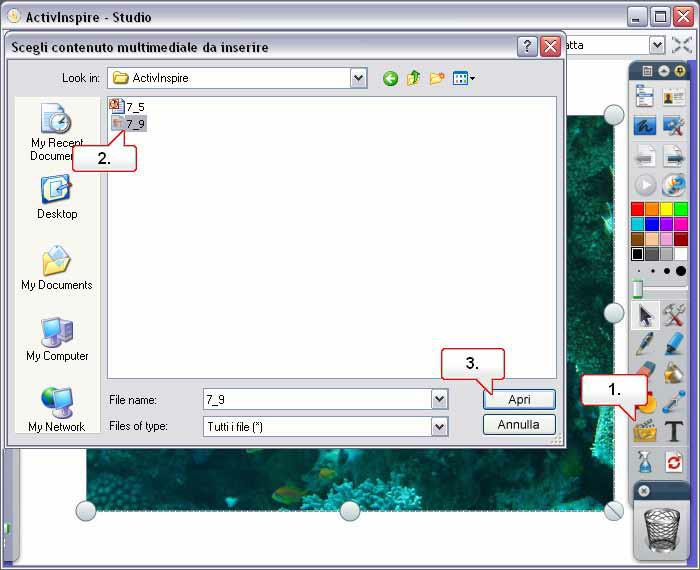Screen dimensions: 700x570
Task: Close the media chooser dialog
Action: (550, 46)
